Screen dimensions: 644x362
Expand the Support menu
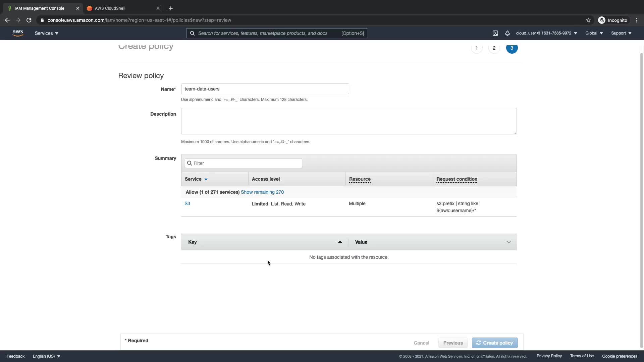pos(621,33)
